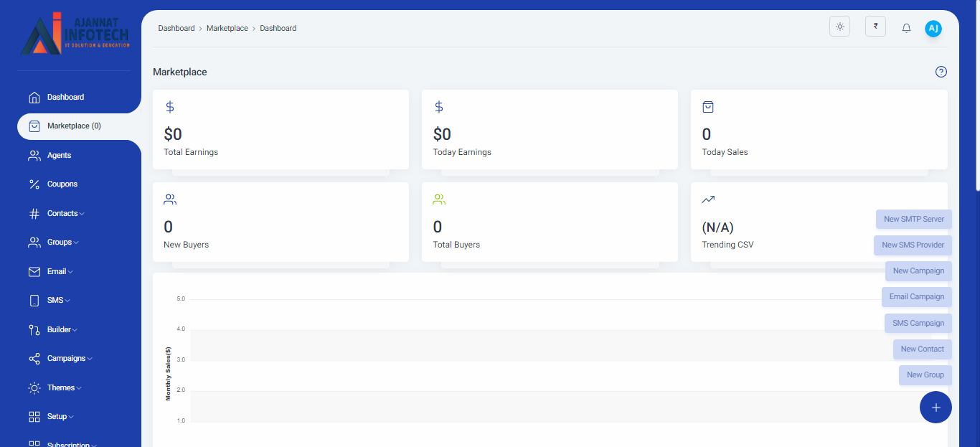Image resolution: width=980 pixels, height=447 pixels.
Task: Open the AJ user avatar menu
Action: [933, 28]
